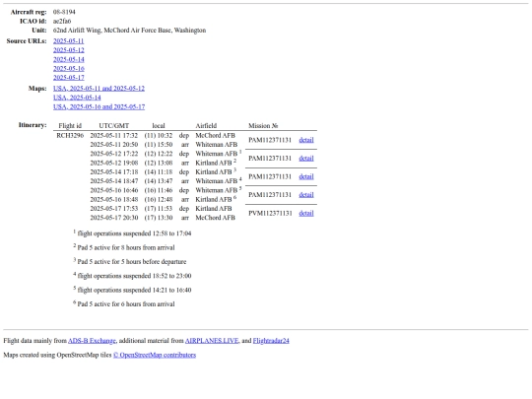Click the local column header

[159, 126]
